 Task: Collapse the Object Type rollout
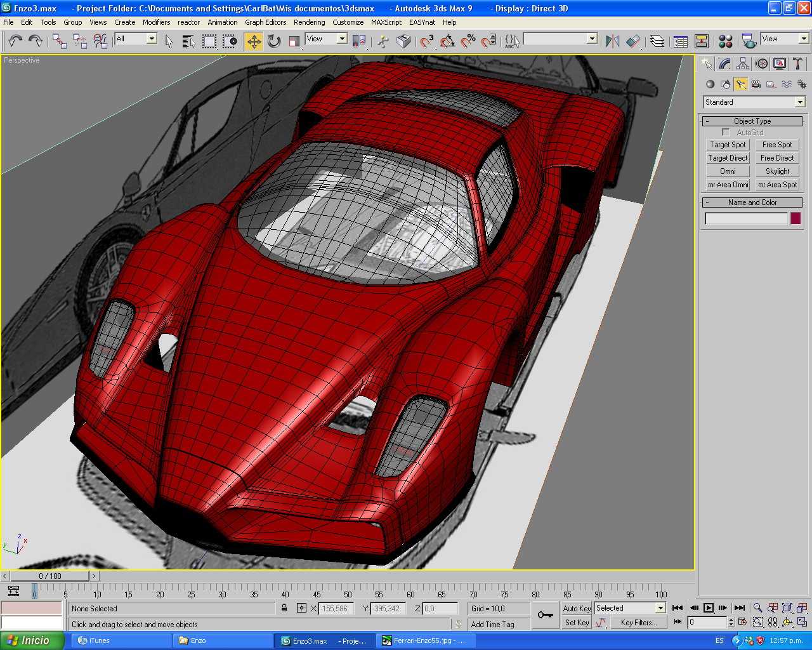point(752,121)
